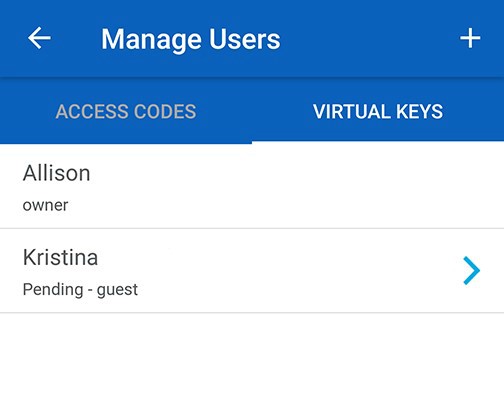Switch to the Access Codes tab

click(126, 111)
